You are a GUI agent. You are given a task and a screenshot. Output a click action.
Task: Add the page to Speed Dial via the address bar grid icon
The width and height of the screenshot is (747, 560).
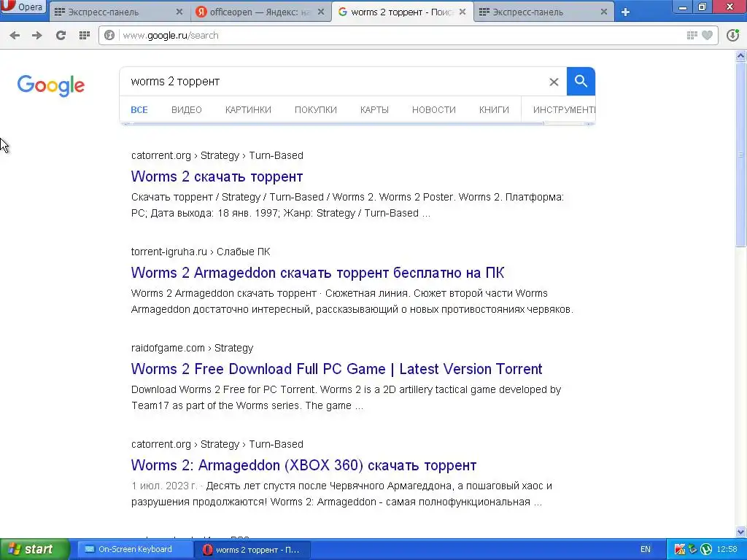coord(692,35)
